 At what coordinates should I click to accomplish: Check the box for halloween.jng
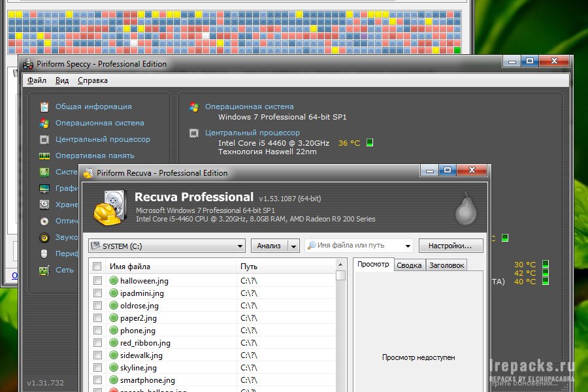(x=97, y=280)
